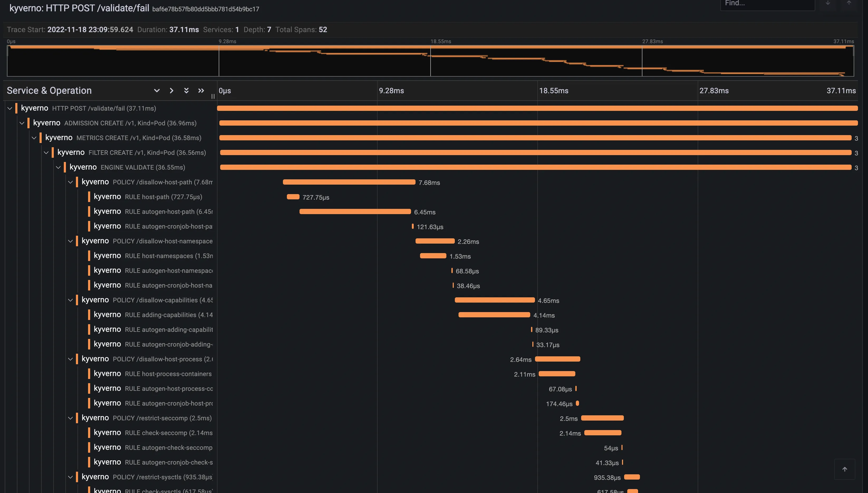
Task: Collapse POLICY /restrict-seccomp span
Action: point(70,418)
